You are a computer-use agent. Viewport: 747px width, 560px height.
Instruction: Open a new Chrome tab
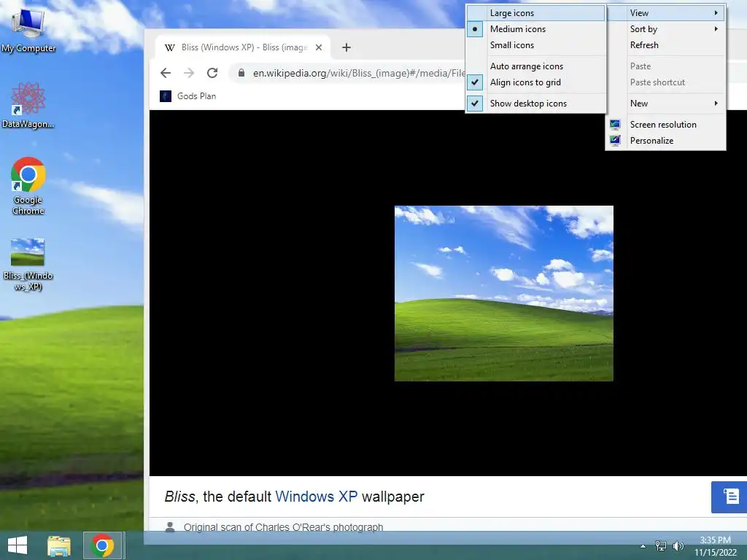pos(347,47)
